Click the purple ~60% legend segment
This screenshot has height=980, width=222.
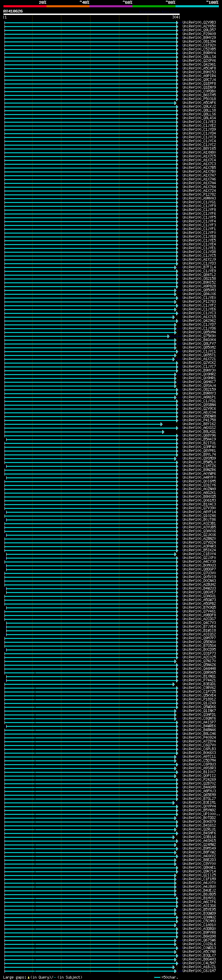(x=111, y=6)
